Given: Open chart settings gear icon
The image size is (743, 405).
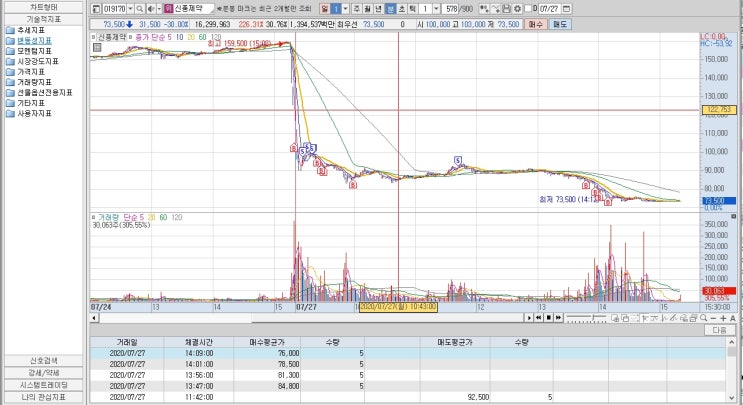Looking at the screenshot, I should pyautogui.click(x=517, y=9).
